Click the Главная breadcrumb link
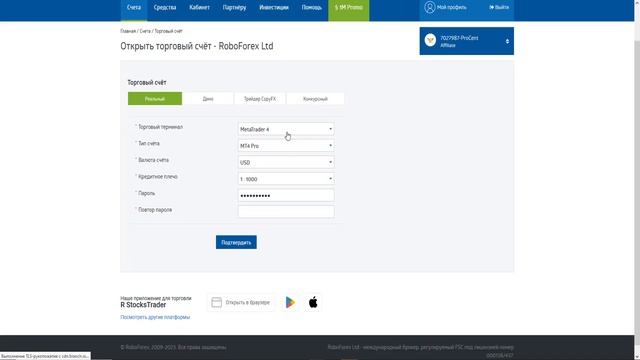 click(x=128, y=31)
